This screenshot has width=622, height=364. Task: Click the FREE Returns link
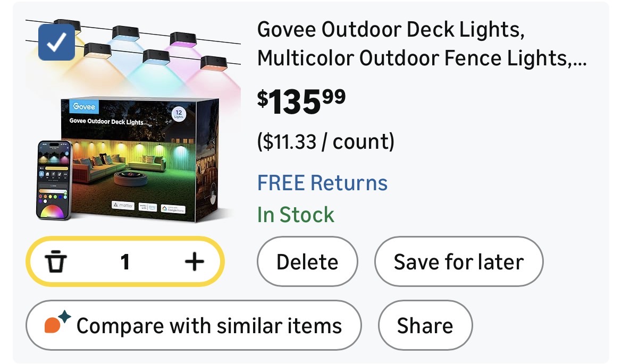tap(322, 183)
